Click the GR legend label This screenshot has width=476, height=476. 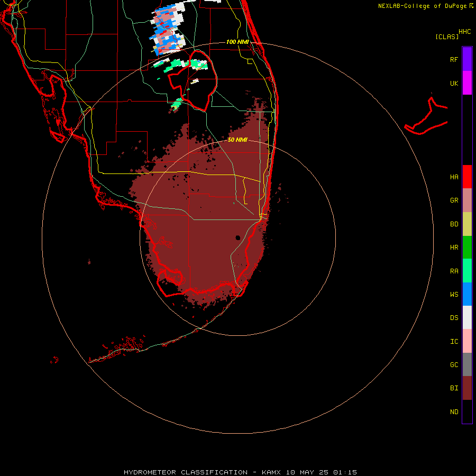point(454,200)
